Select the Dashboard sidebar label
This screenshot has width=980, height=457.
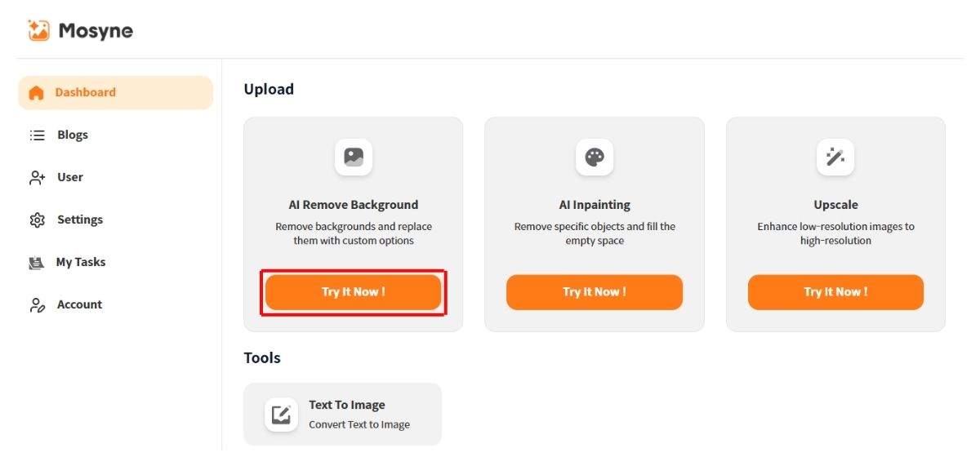86,93
